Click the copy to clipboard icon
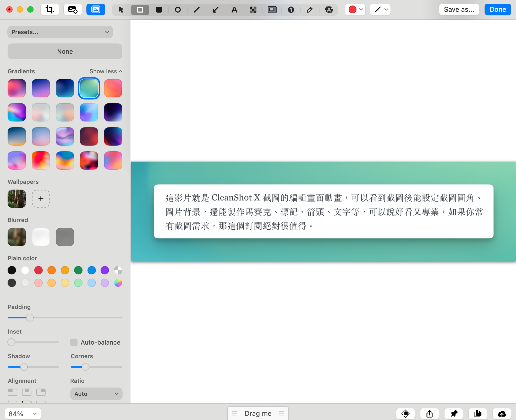Image resolution: width=516 pixels, height=420 pixels. [478, 414]
